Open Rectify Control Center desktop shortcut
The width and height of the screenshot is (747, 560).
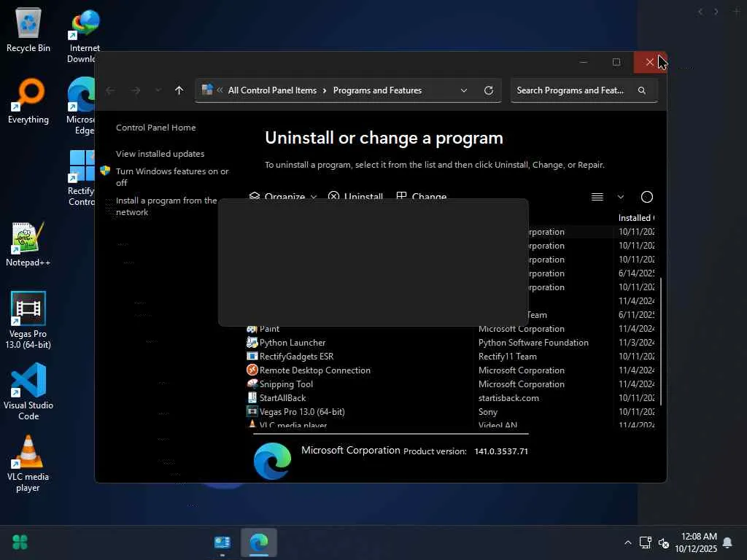tap(81, 178)
